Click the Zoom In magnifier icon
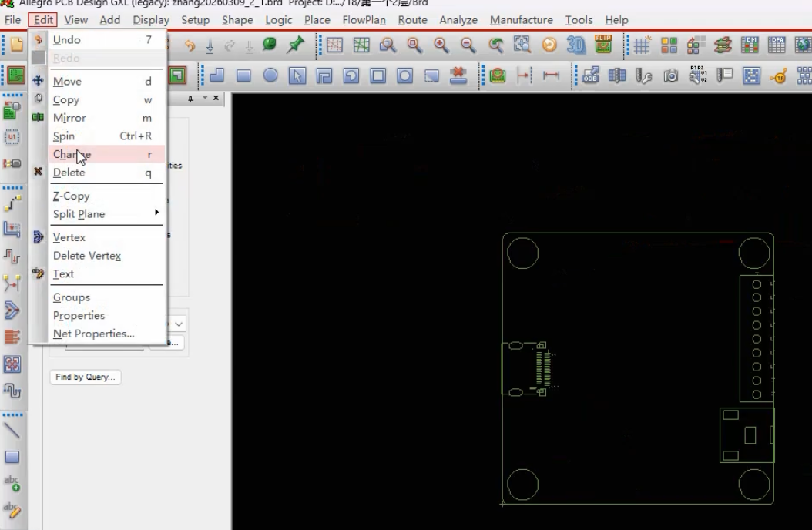Screen dimensions: 812x530 point(441,45)
